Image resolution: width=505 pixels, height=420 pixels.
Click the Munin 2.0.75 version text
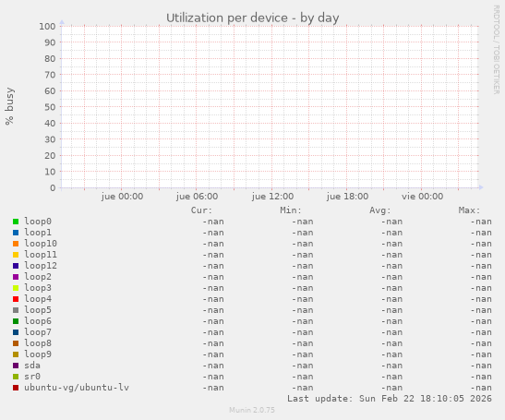pos(252,410)
